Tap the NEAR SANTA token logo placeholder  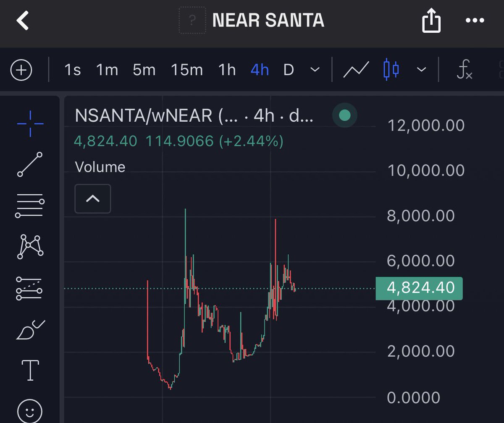[x=192, y=20]
